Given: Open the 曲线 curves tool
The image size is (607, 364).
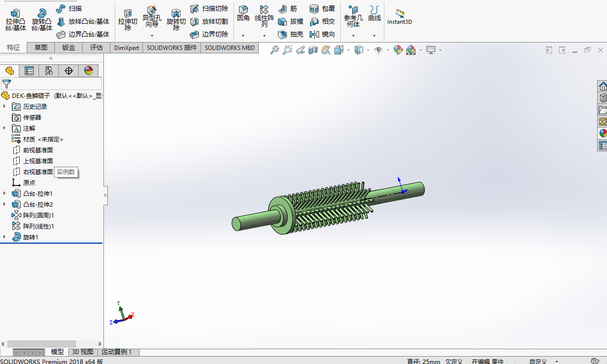Looking at the screenshot, I should [374, 14].
